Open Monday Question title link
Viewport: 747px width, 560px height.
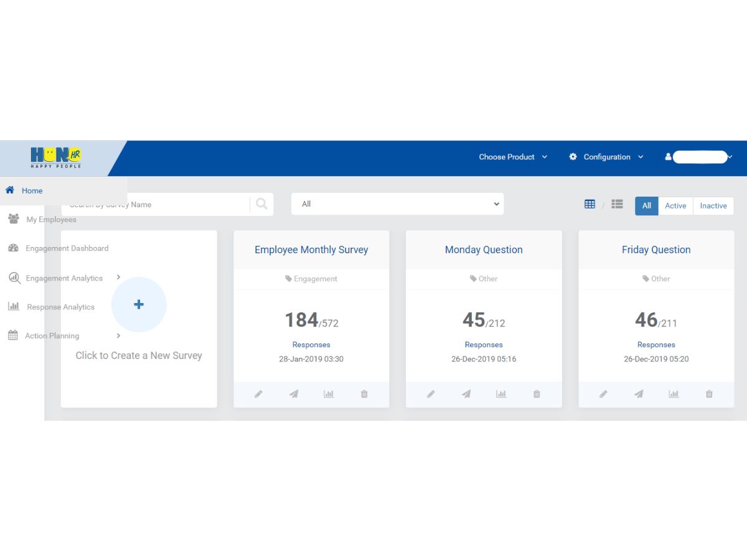484,250
